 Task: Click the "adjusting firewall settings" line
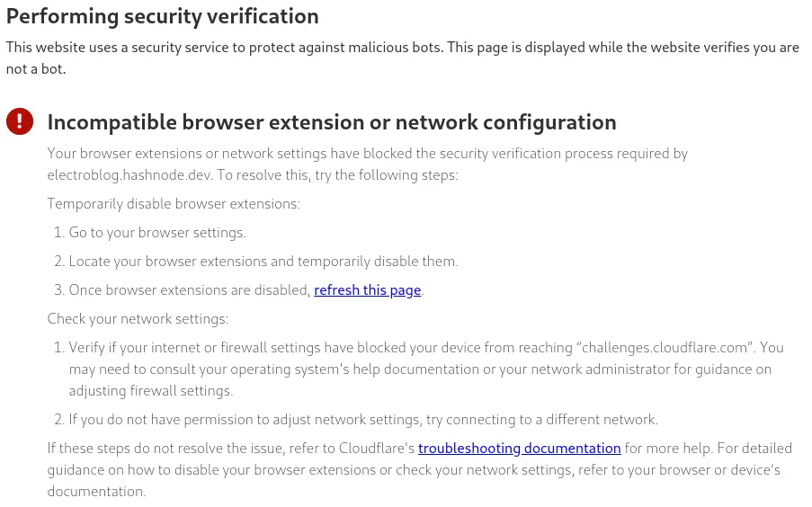click(x=151, y=391)
